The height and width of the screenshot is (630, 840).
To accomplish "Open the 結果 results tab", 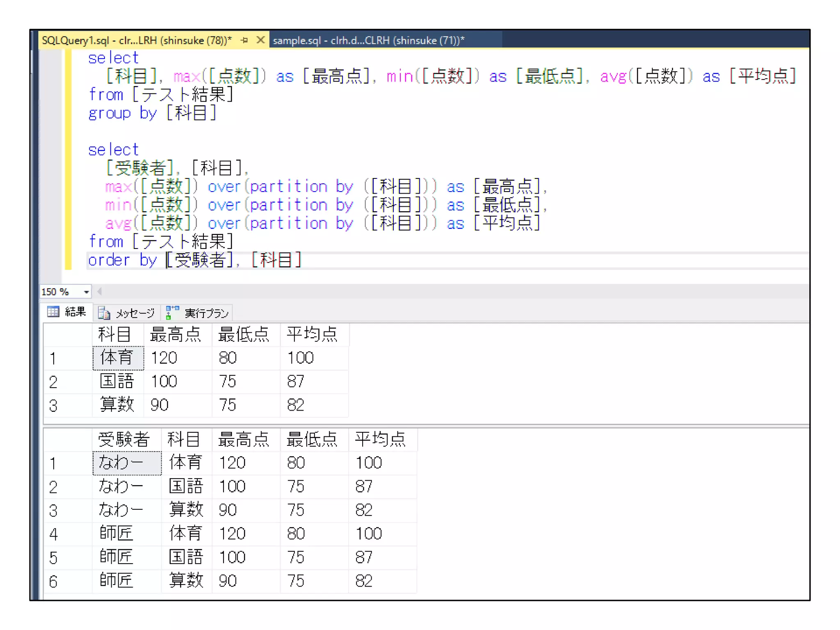I will coord(75,312).
